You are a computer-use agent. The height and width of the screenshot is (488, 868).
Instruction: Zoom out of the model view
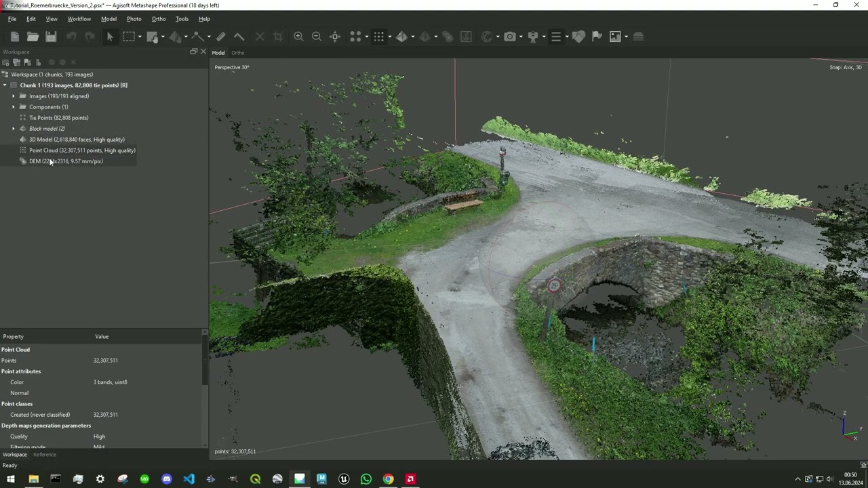click(x=317, y=37)
